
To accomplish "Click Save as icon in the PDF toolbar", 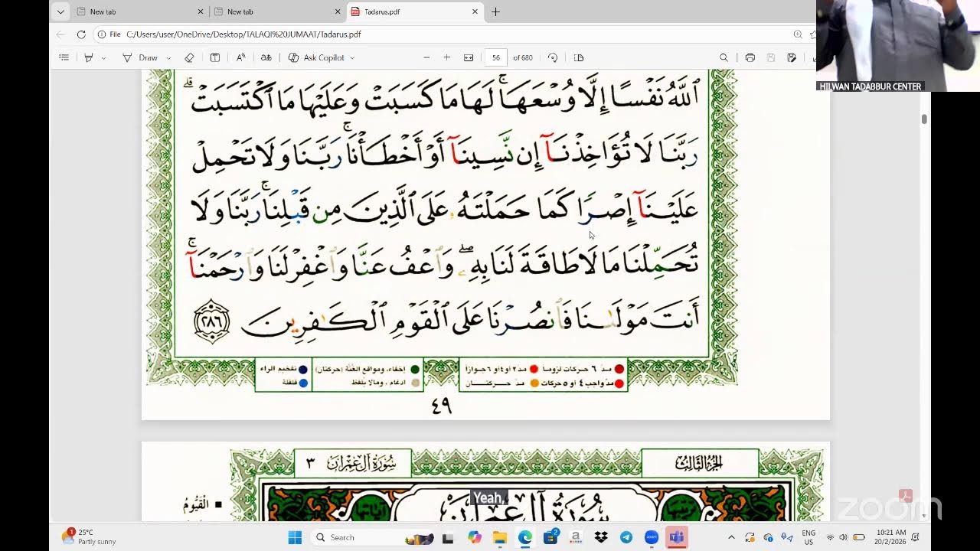I will [792, 57].
